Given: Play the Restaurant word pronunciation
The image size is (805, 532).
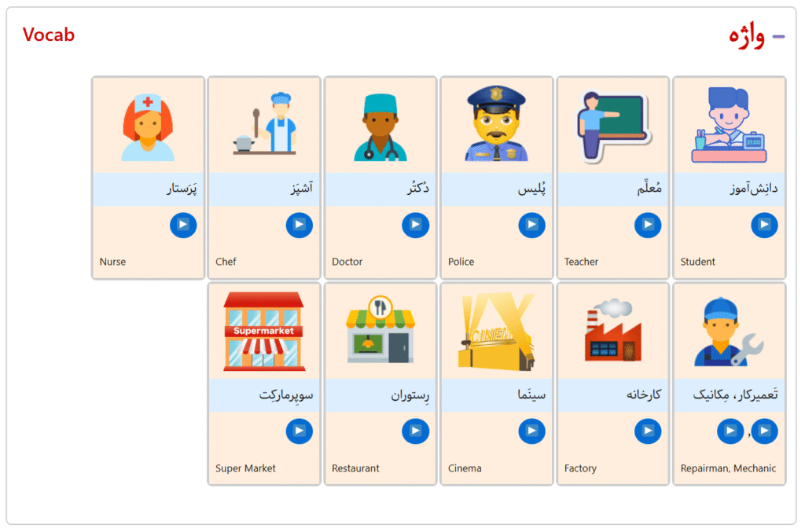Looking at the screenshot, I should coord(415,431).
